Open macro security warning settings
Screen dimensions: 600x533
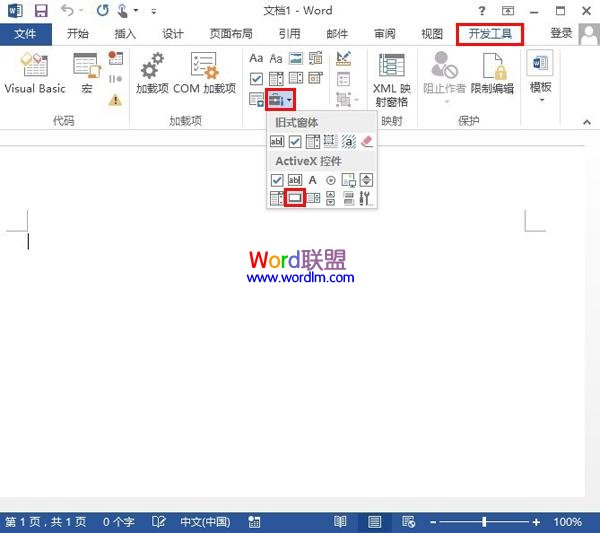115,100
